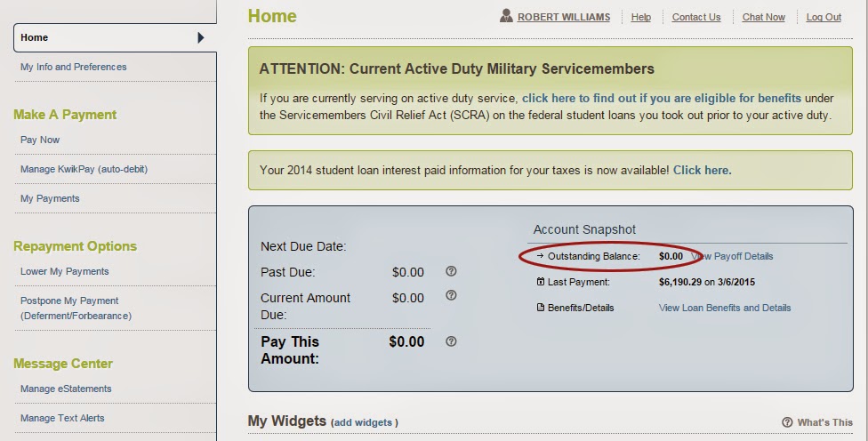Click the help icon next to Pay This Amount

coord(451,341)
